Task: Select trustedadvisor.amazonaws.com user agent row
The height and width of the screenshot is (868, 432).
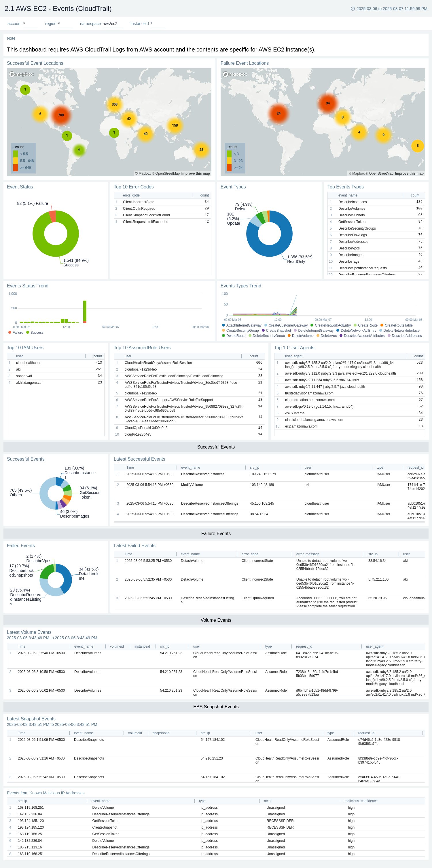Action: (349, 393)
